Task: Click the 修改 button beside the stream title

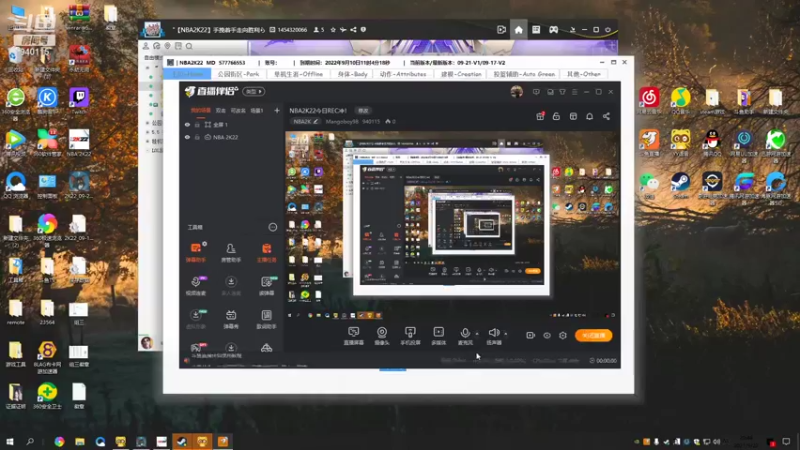Action: point(363,111)
